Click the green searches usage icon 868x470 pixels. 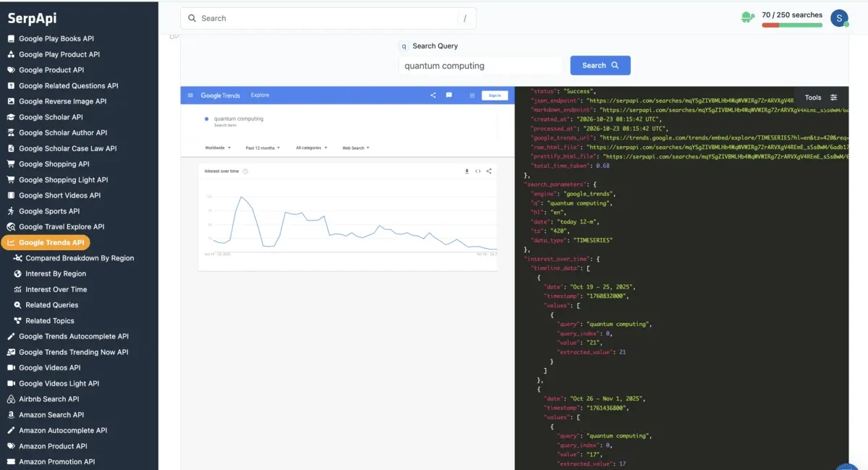click(x=748, y=16)
